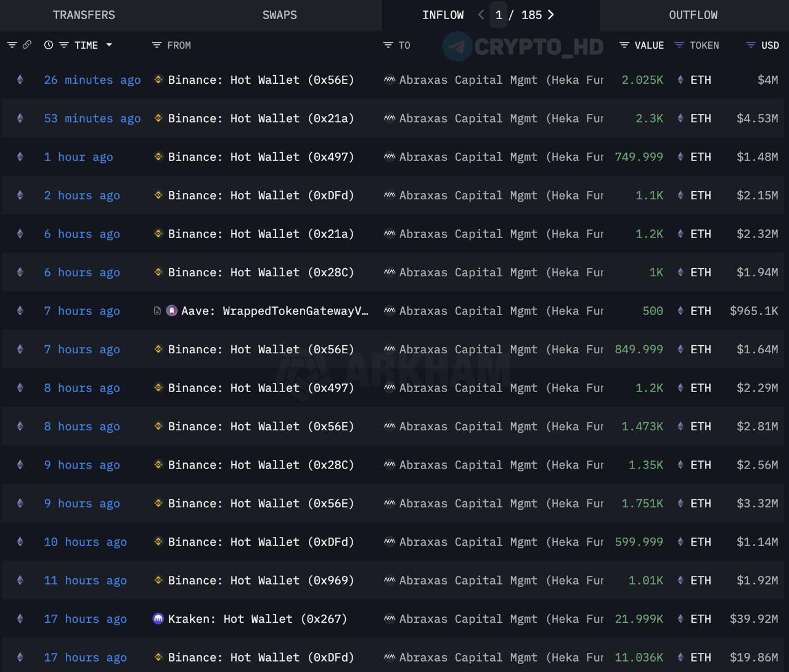Select USD amount $3.32M

click(757, 504)
